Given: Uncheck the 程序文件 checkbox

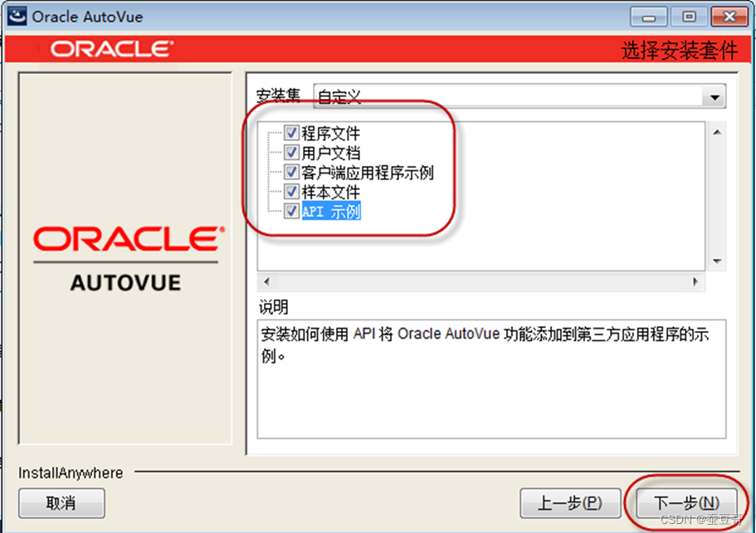Looking at the screenshot, I should click(x=291, y=133).
